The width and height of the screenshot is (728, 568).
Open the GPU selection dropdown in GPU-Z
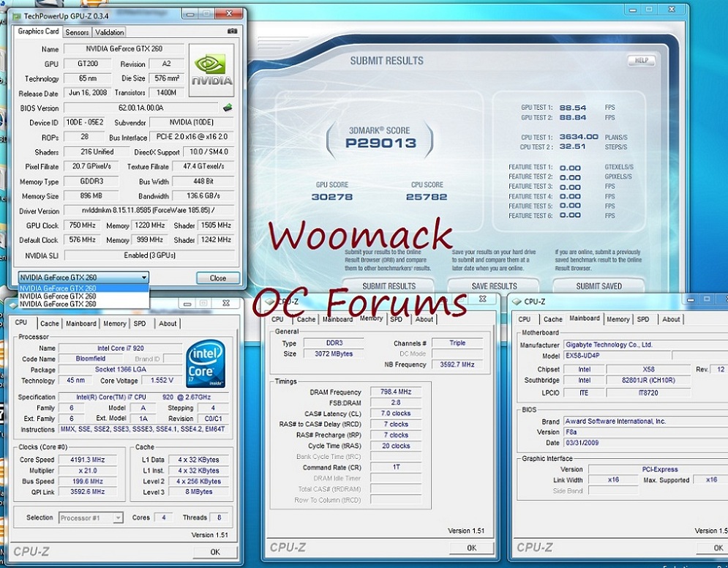pos(83,277)
